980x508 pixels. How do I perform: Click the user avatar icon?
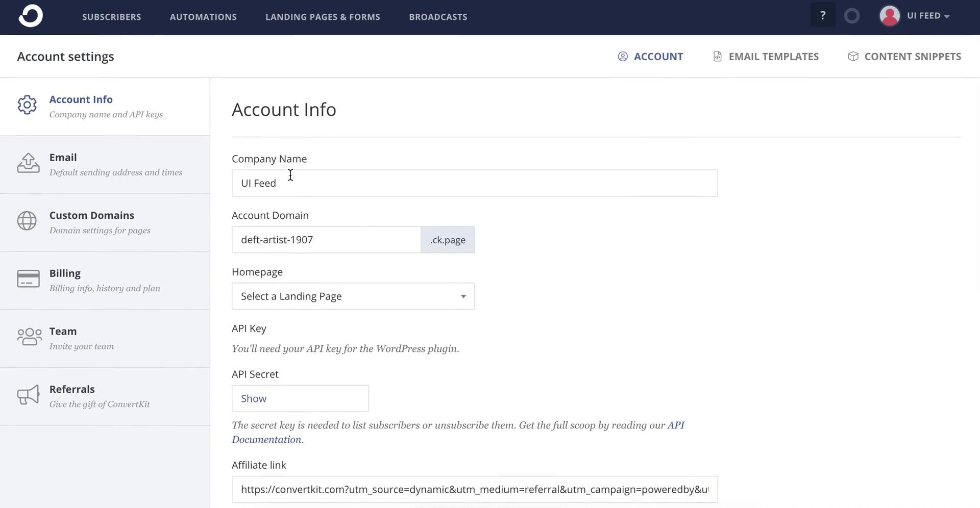tap(889, 16)
